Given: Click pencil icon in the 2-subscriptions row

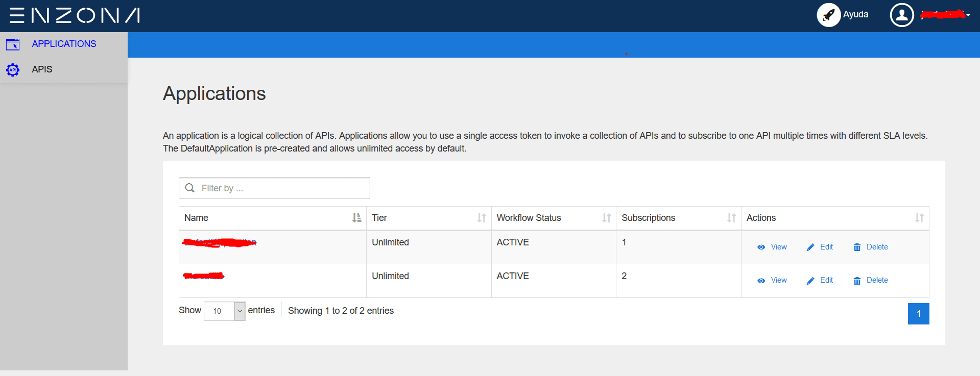Looking at the screenshot, I should pyautogui.click(x=810, y=281).
